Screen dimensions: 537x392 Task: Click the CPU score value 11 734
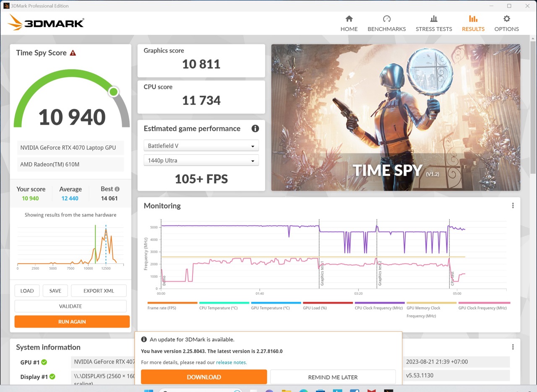201,101
